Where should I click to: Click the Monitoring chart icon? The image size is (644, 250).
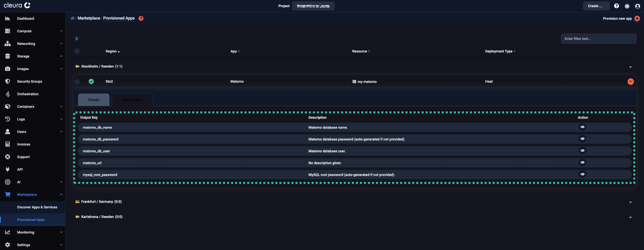[7, 232]
